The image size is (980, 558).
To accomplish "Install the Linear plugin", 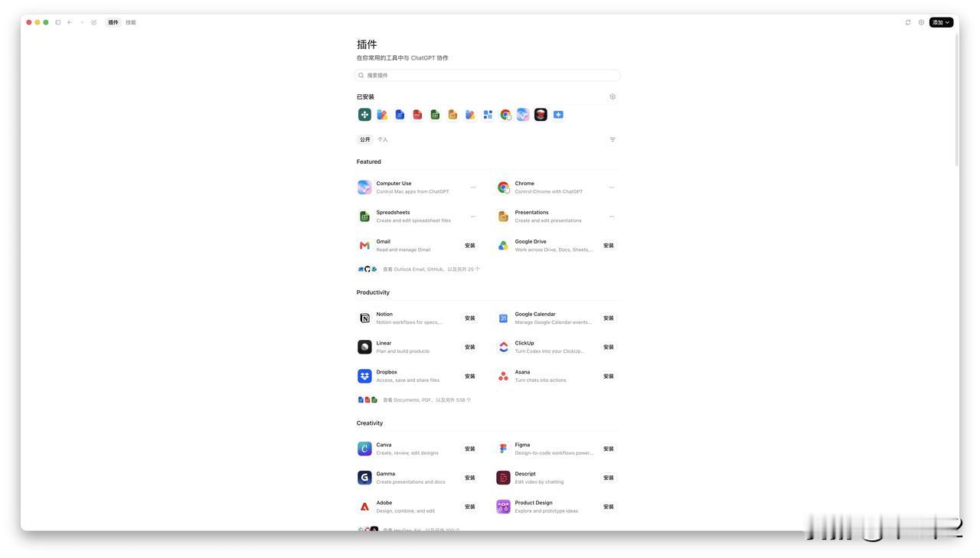I will click(470, 348).
